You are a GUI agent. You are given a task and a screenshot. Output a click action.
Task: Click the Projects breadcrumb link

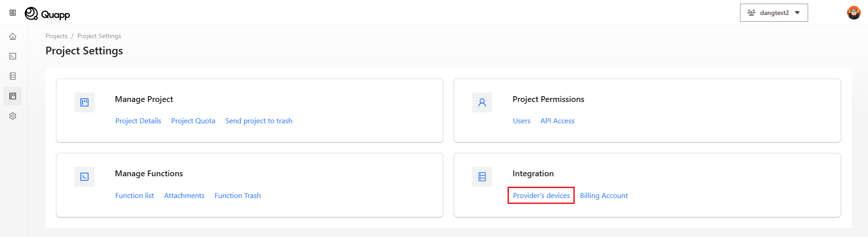click(56, 36)
